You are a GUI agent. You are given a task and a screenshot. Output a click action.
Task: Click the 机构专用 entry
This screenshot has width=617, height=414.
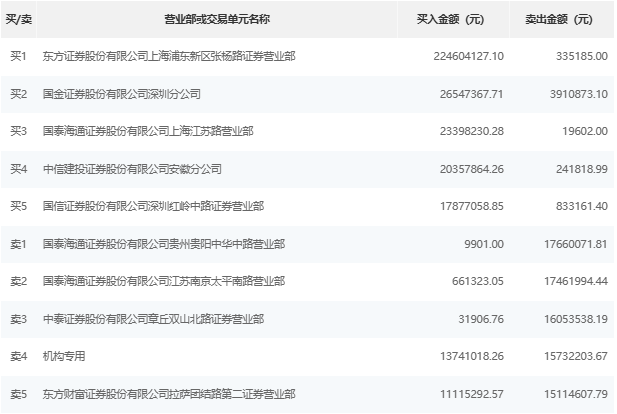click(x=64, y=357)
